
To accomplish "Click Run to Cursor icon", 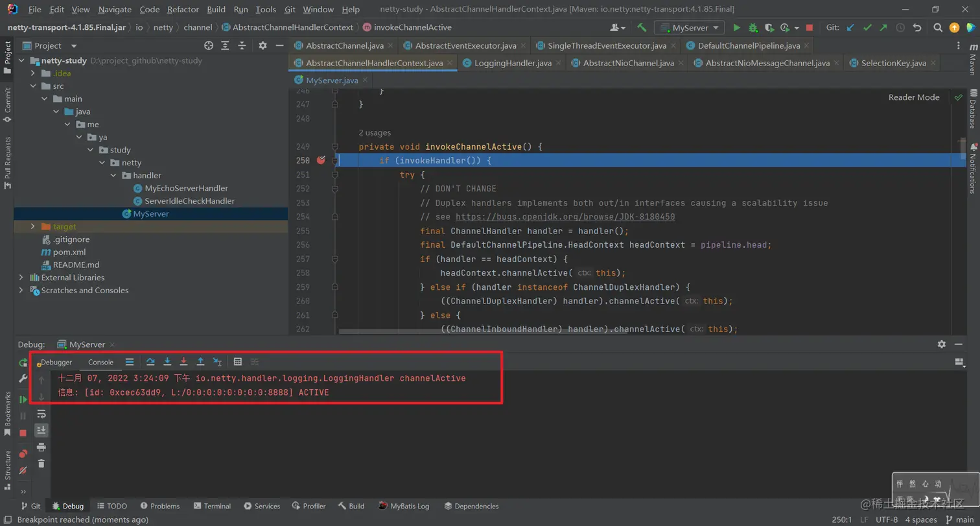I will pos(218,362).
